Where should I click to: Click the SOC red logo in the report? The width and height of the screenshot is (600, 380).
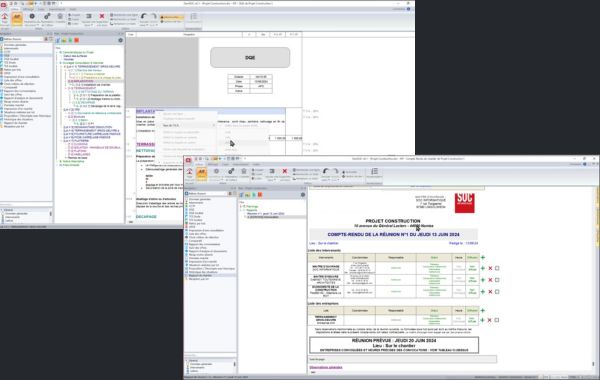[465, 203]
